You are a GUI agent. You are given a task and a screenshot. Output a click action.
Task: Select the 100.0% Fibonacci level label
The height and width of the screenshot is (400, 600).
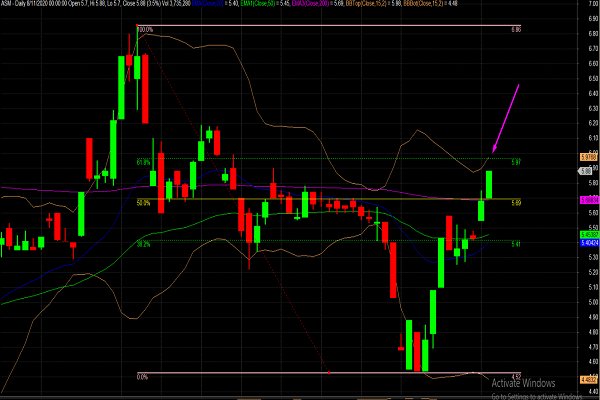tap(145, 29)
